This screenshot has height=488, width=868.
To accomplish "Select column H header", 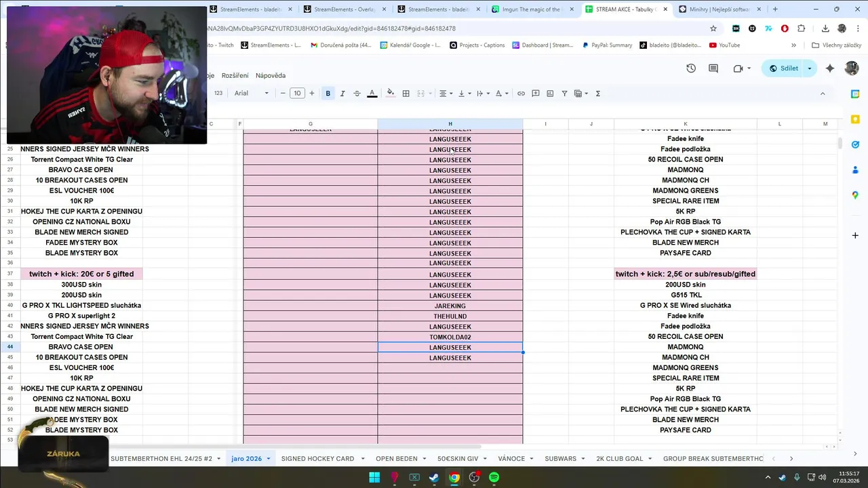I will (450, 124).
